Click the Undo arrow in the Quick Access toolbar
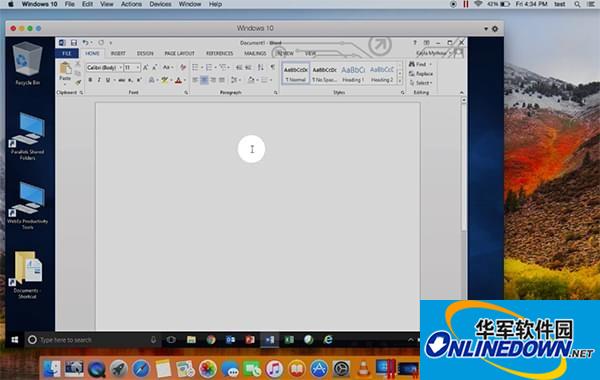Screen dimensions: 600x380 tap(85, 42)
